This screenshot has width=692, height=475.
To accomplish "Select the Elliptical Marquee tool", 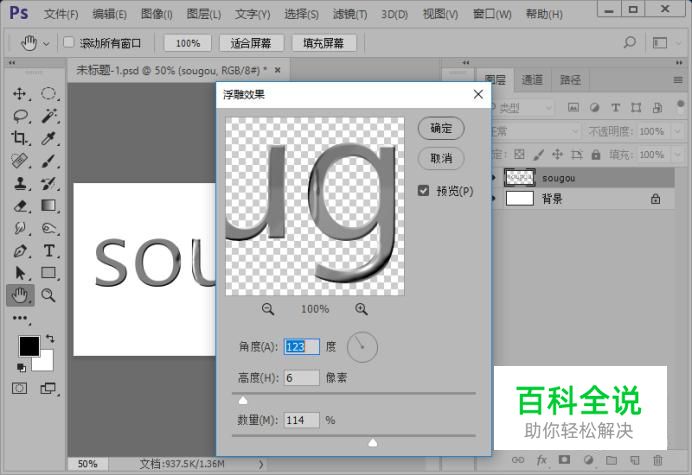I will 49,94.
